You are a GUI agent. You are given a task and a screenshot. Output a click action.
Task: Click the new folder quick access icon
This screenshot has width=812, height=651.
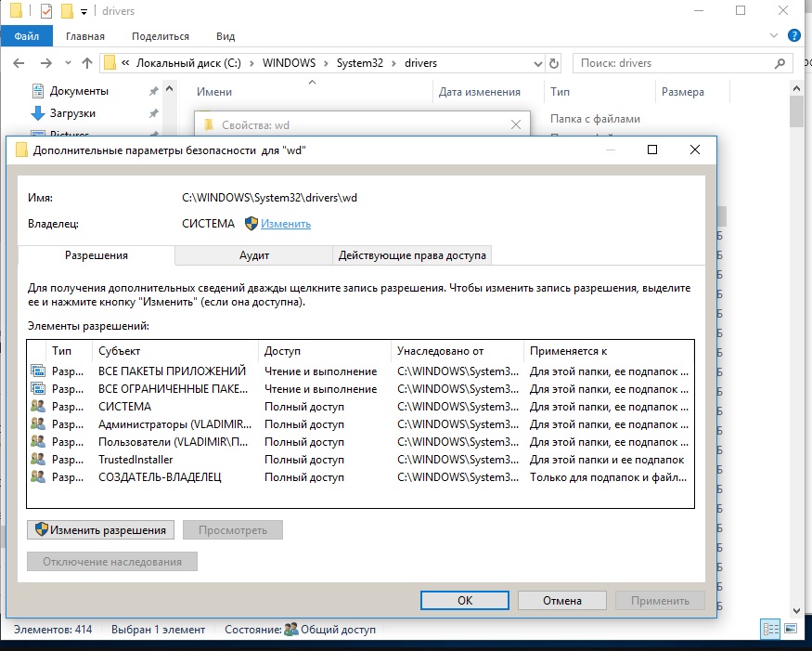pyautogui.click(x=67, y=10)
